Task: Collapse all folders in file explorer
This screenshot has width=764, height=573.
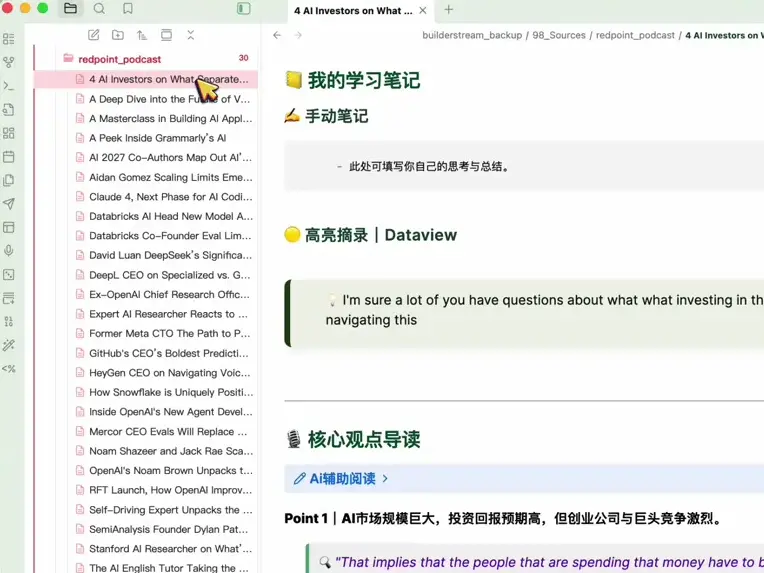Action: pos(190,35)
